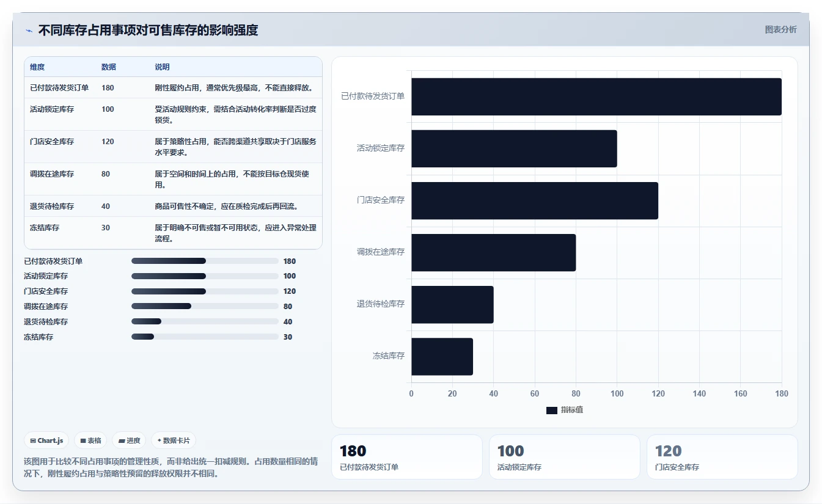The width and height of the screenshot is (822, 504).
Task: Click the description starting 受活动规则约束
Action: pyautogui.click(x=236, y=114)
